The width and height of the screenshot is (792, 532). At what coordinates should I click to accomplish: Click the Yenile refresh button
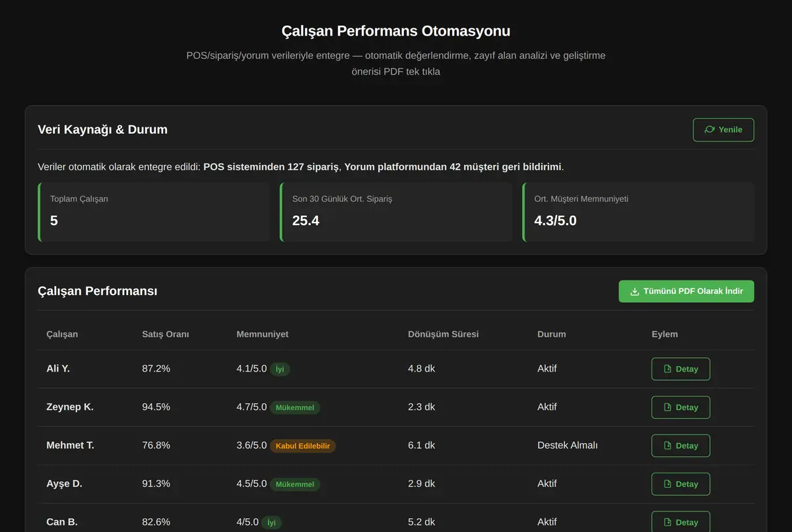click(723, 130)
